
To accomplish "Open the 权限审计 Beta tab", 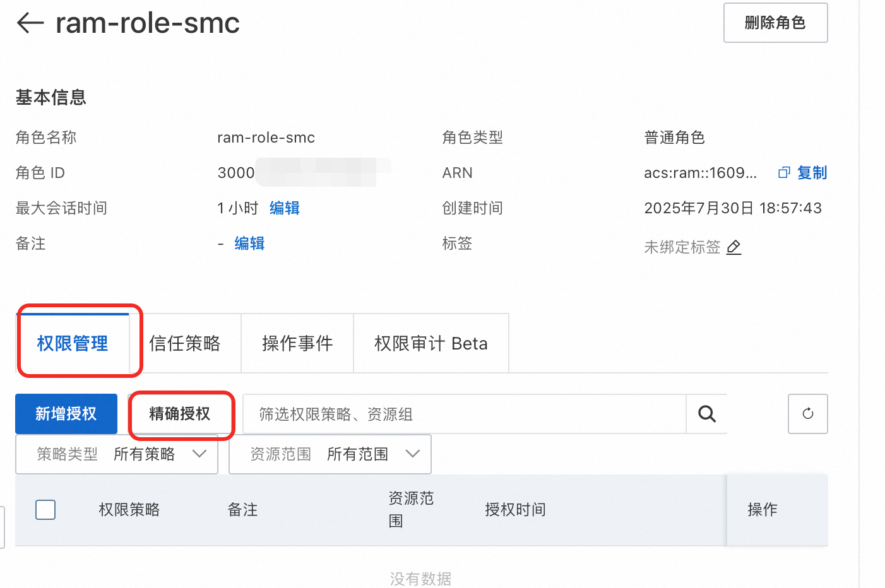I will pos(431,343).
